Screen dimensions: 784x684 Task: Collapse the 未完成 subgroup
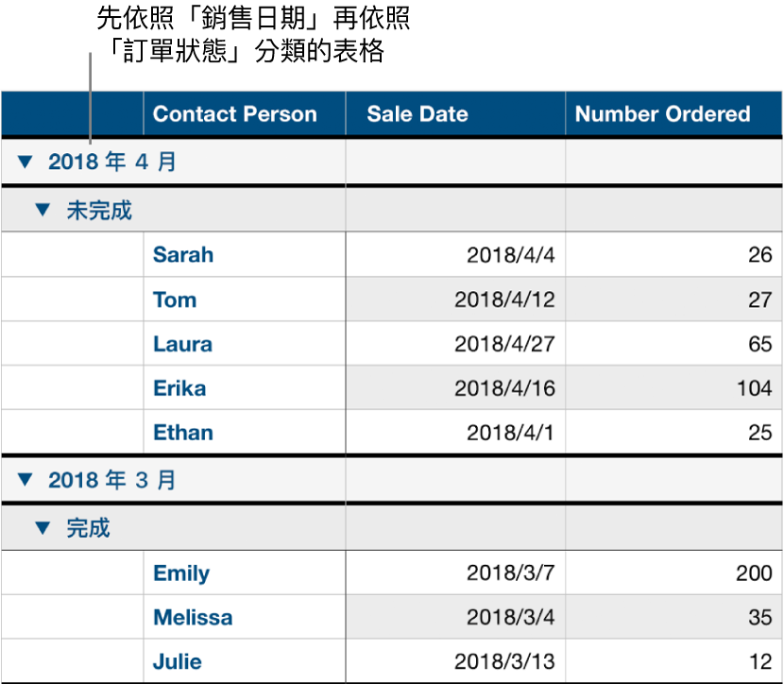point(43,209)
